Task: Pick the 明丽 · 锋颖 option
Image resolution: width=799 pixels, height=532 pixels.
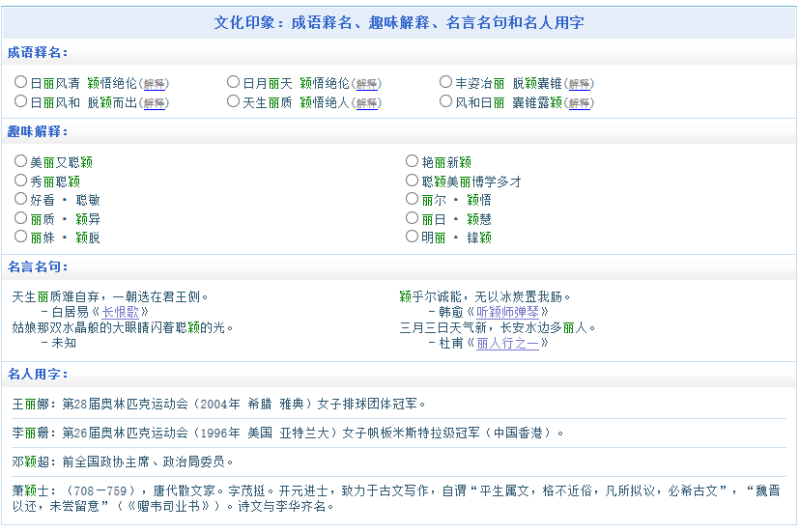Action: (x=414, y=237)
